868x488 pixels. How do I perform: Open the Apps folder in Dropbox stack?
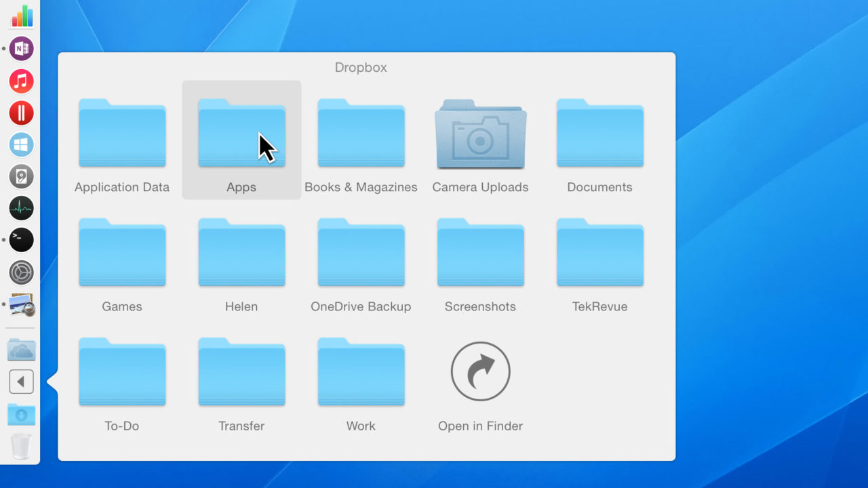(241, 133)
